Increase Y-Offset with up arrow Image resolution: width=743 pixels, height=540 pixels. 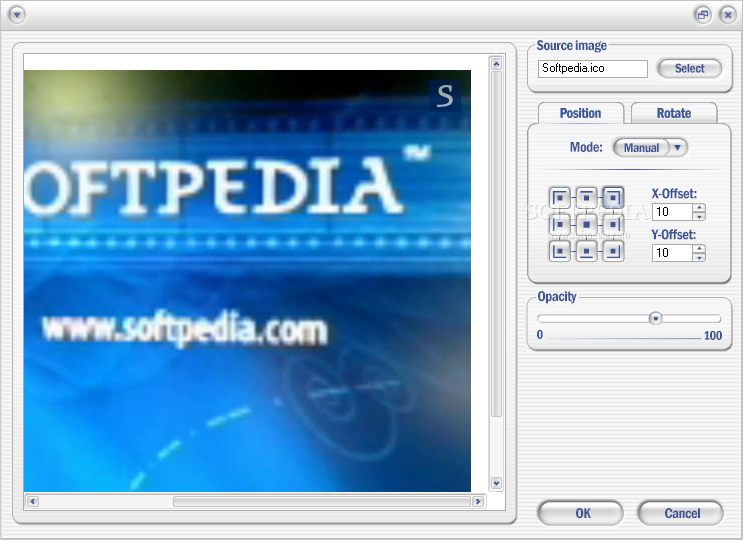pyautogui.click(x=699, y=249)
